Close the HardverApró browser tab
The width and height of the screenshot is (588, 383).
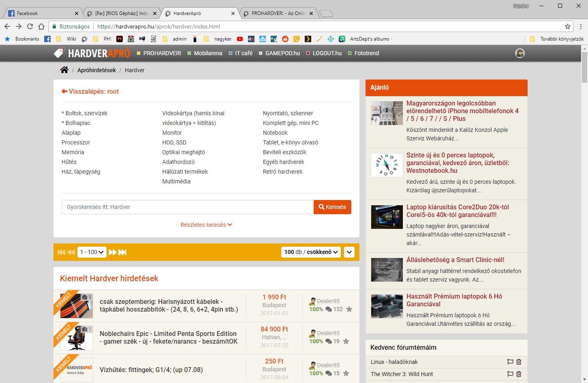click(x=233, y=13)
